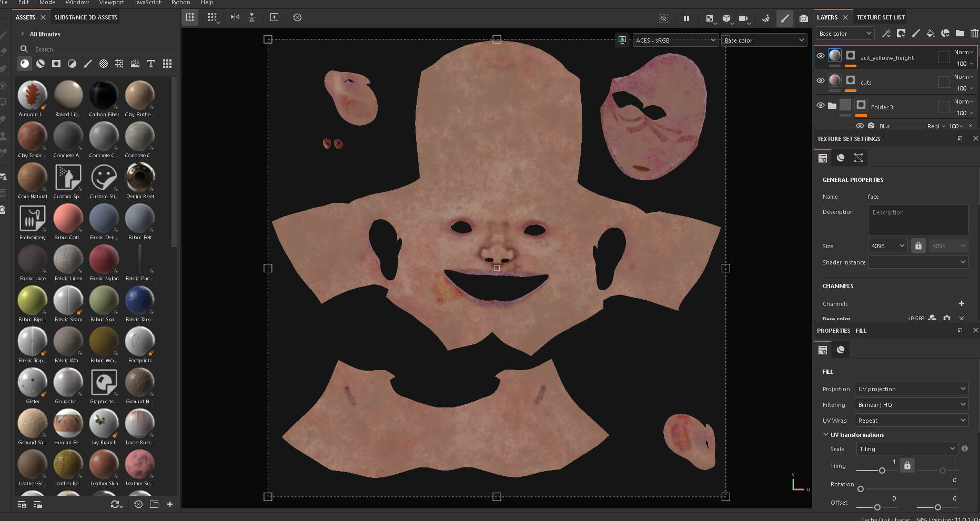Viewport: 980px width, 521px height.
Task: Select the Brushes filter icon in Assets
Action: 88,64
